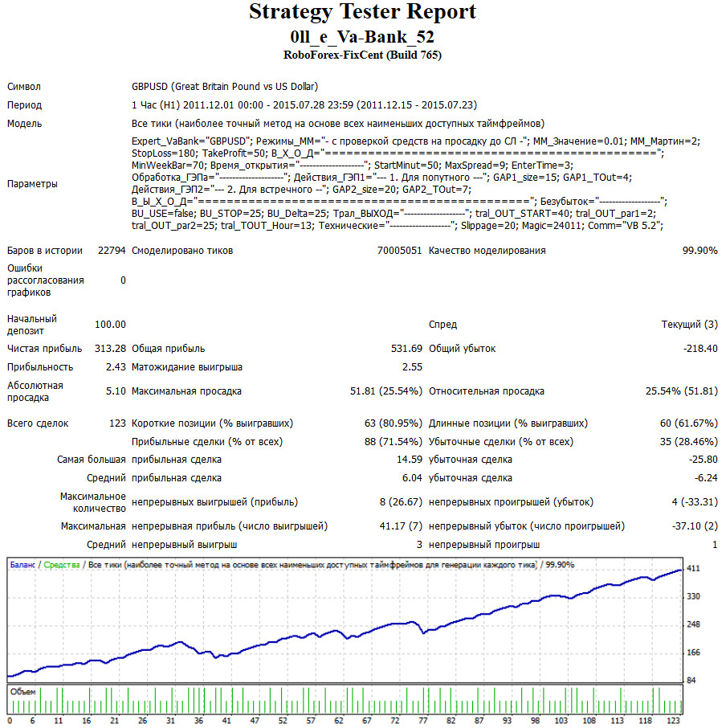Click the 123 trade number on axis

pyautogui.click(x=673, y=721)
